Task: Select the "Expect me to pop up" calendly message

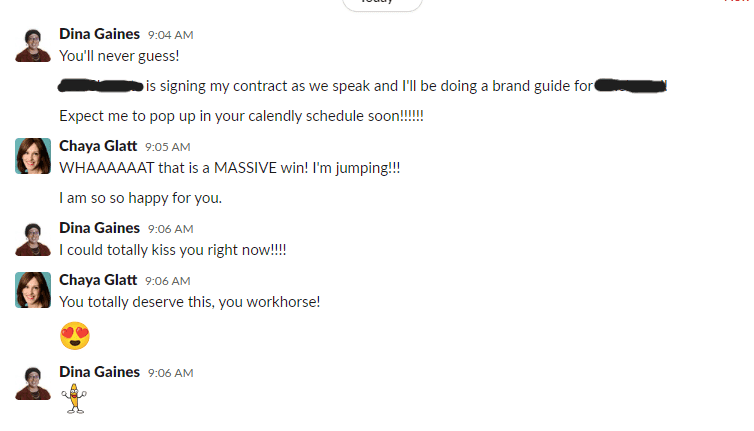Action: pos(241,116)
